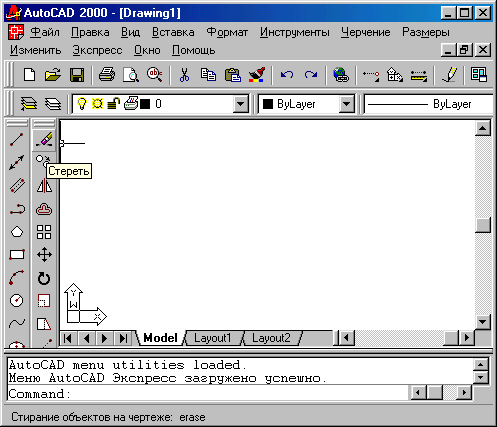Open the Вид menu
The width and height of the screenshot is (497, 427).
(130, 32)
